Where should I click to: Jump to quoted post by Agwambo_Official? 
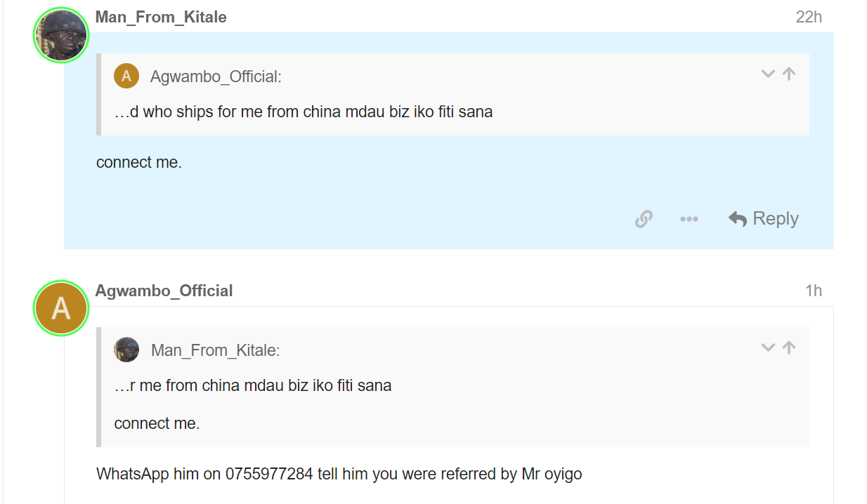[x=789, y=74]
